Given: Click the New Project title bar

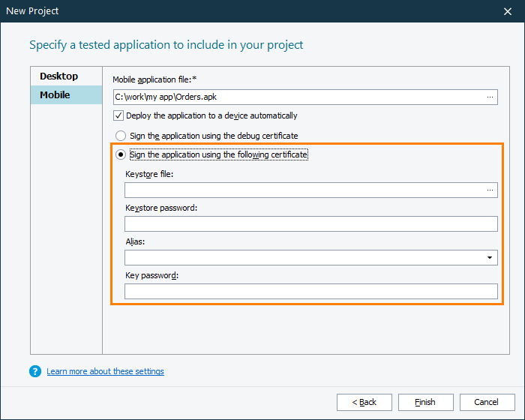Looking at the screenshot, I should [225, 11].
